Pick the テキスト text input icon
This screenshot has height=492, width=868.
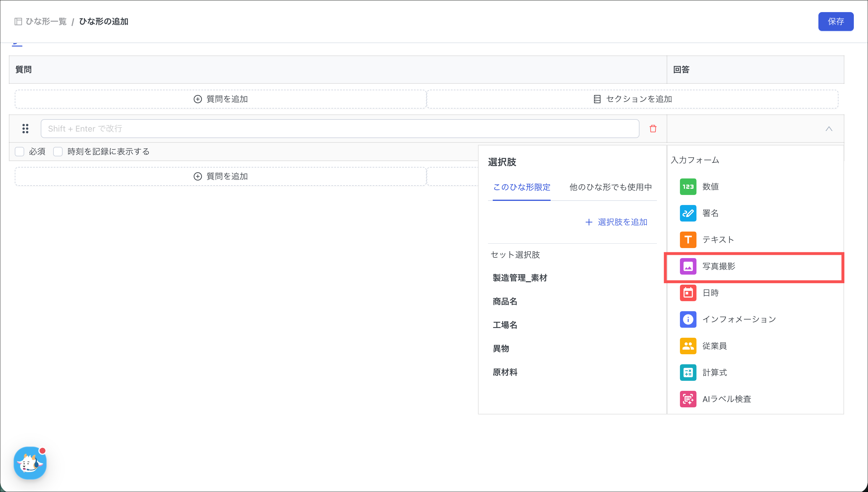(688, 240)
